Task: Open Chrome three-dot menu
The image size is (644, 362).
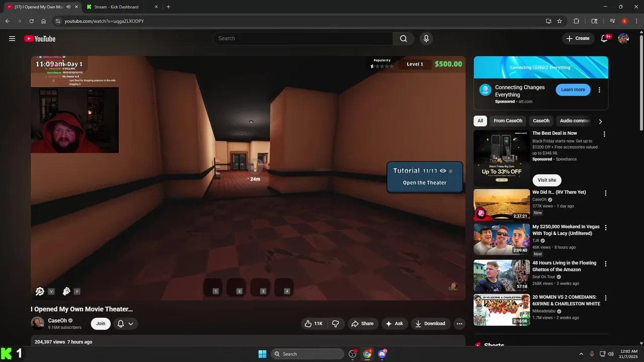Action: (636, 21)
